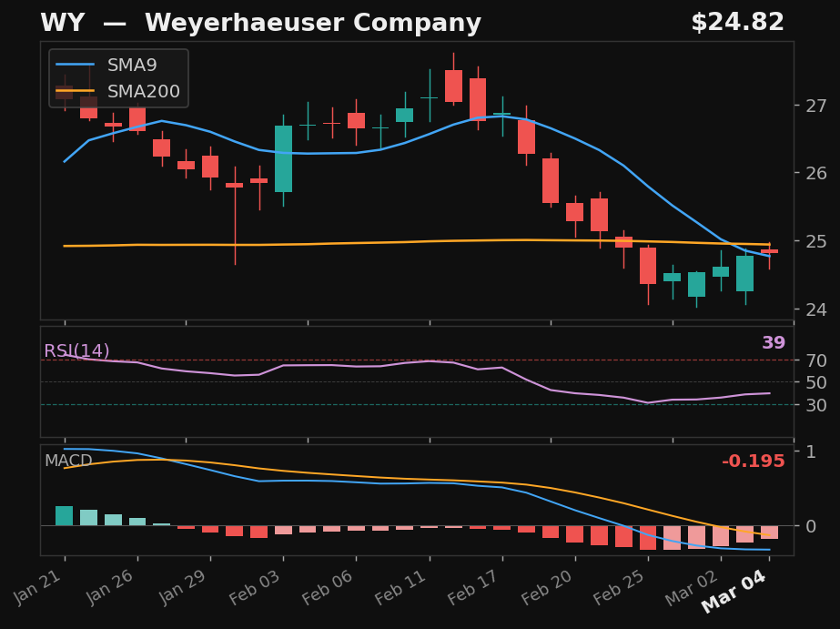Click the orange SMA200 line on the chart
840x629 pixels.
[364, 242]
